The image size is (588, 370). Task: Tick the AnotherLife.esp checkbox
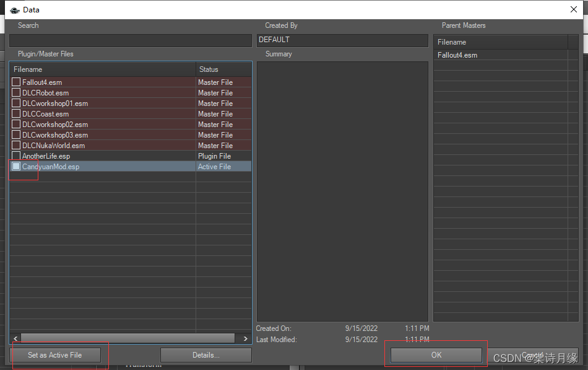(x=16, y=156)
